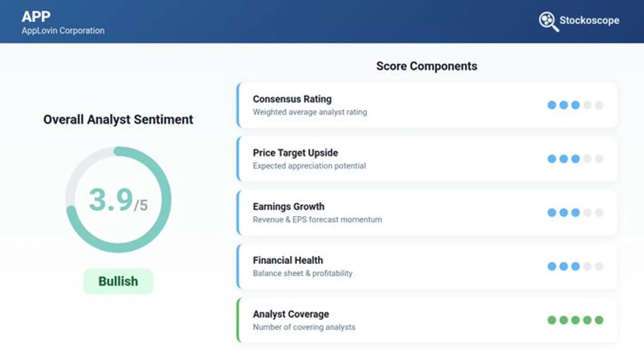Click 'Balance sheet & profitability' description
This screenshot has height=363, width=644.
point(302,273)
